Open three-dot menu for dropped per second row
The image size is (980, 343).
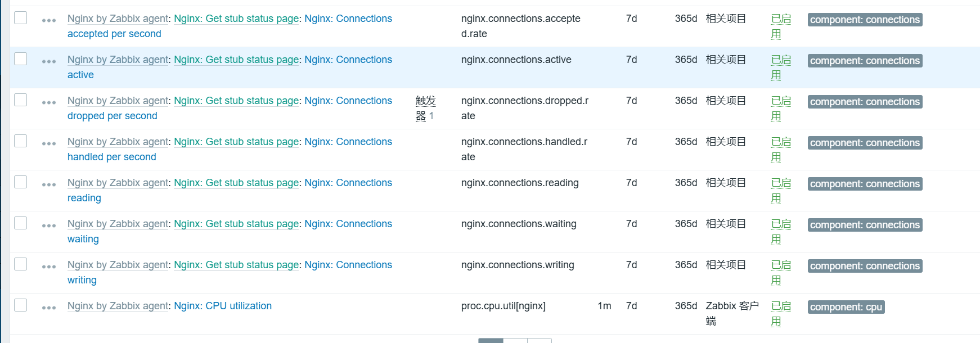coord(49,102)
